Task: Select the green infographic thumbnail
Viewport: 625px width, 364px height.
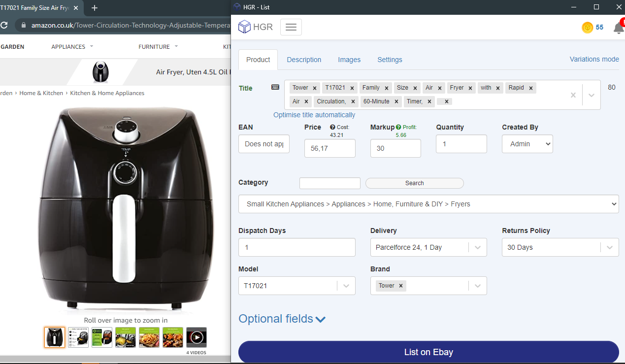Action: [x=102, y=337]
